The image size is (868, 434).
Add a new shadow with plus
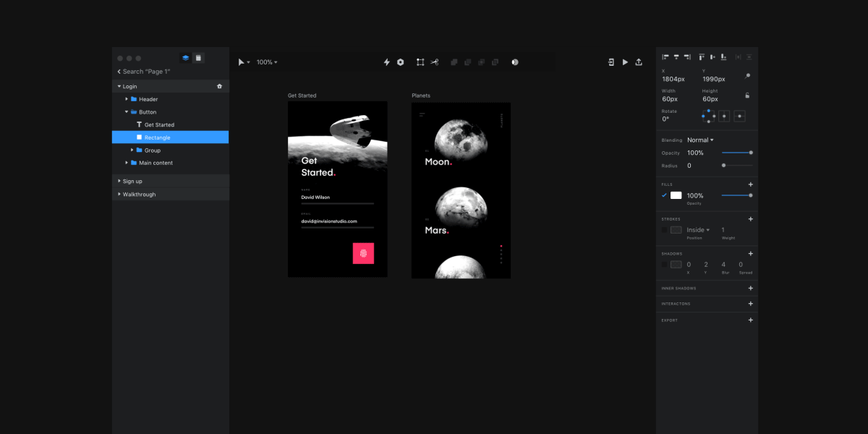[750, 254]
